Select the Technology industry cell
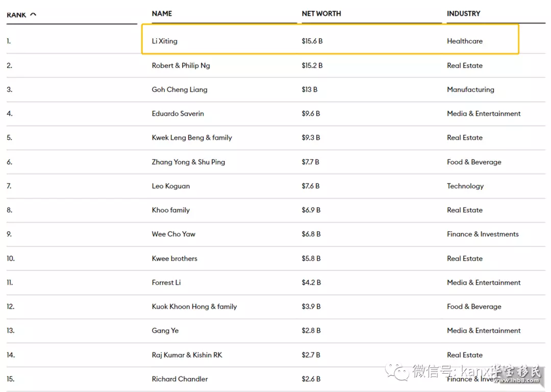Viewport: 551px width, 392px height. click(465, 186)
